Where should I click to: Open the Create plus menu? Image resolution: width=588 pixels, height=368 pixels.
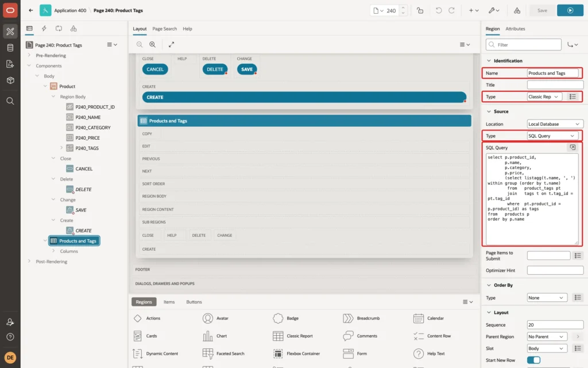(474, 10)
